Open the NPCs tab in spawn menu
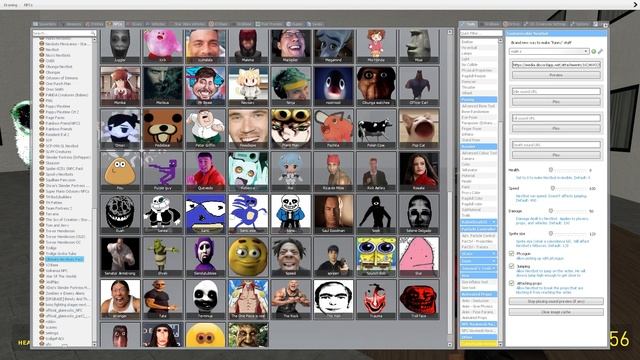 115,24
